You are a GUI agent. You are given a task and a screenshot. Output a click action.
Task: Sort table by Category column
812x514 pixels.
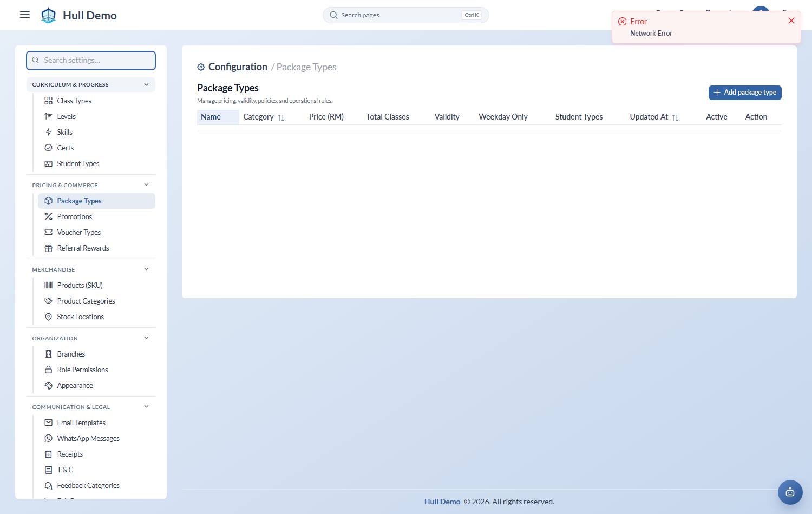pos(281,117)
